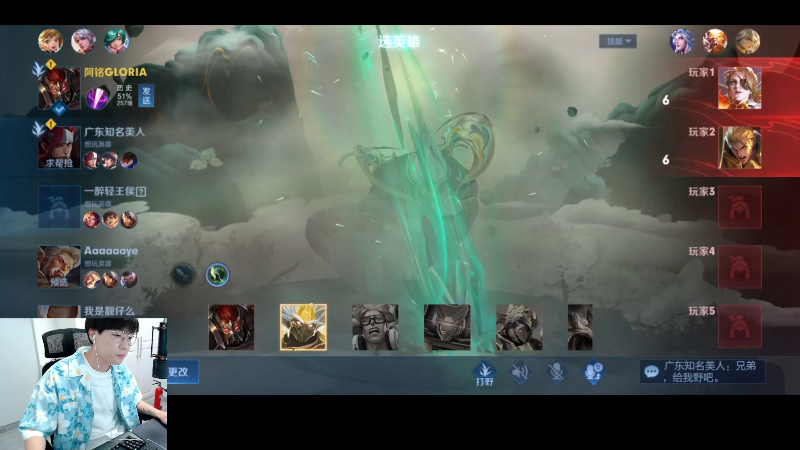Screen dimensions: 800x450
Task: Open the 技能 dropdown at top
Action: coord(617,41)
